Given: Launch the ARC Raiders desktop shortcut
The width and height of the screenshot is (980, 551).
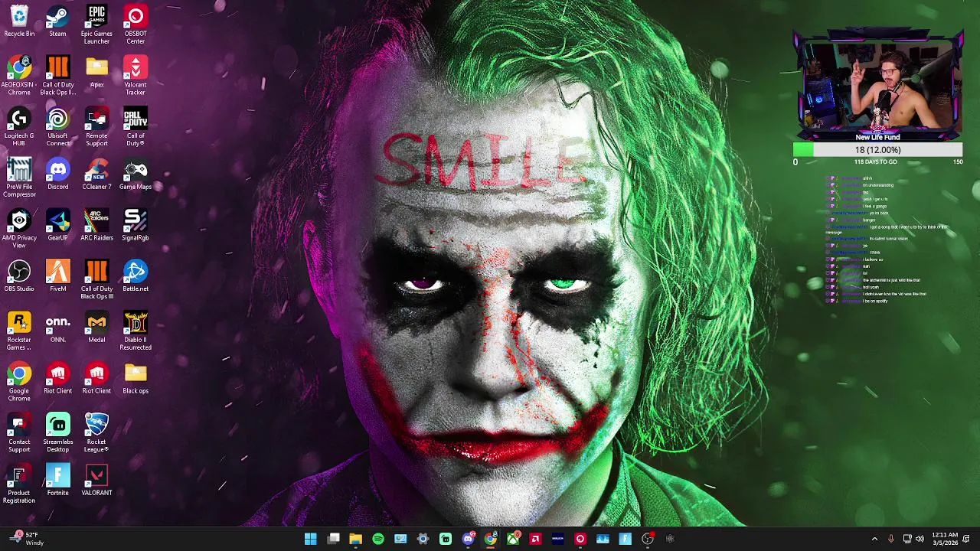Looking at the screenshot, I should coord(96,226).
